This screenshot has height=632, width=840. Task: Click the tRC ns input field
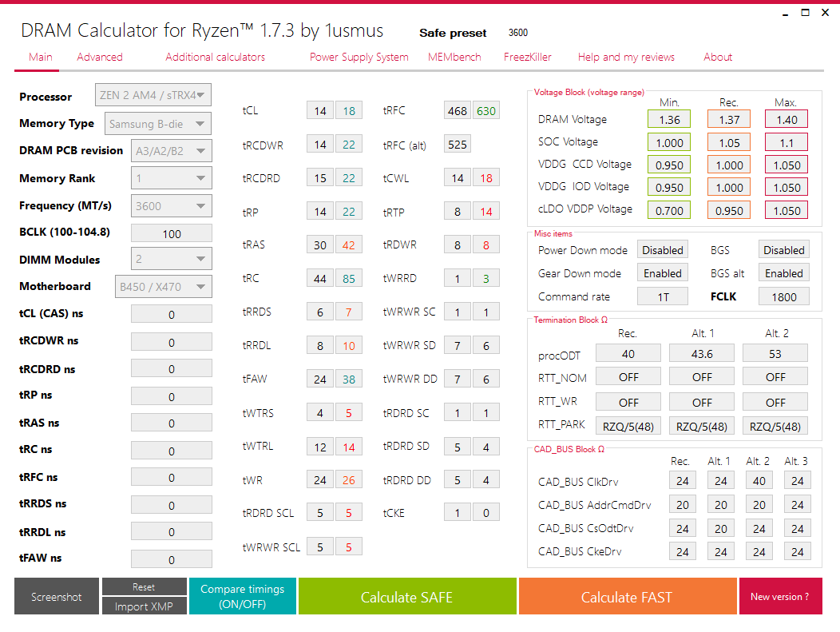tap(172, 451)
